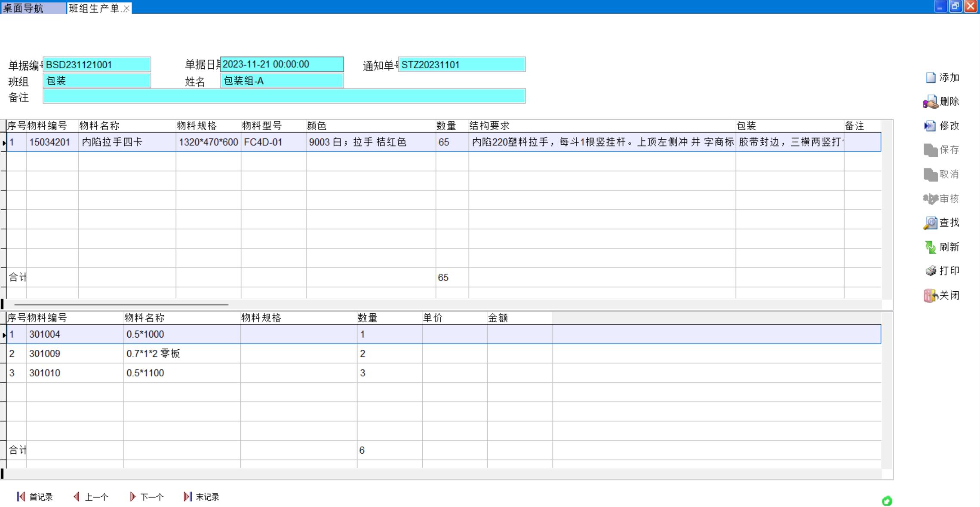The image size is (980, 507).
Task: Click the 刷新 (Refresh) green arrows icon
Action: (931, 247)
